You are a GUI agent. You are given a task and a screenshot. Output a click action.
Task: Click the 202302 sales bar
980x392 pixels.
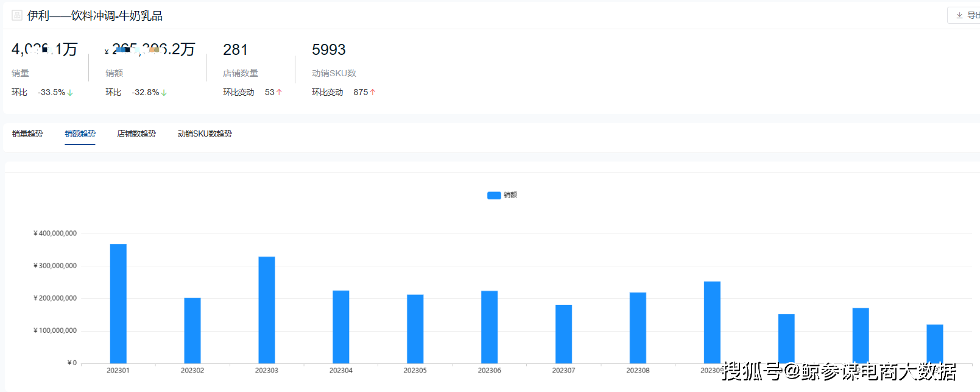pos(192,330)
